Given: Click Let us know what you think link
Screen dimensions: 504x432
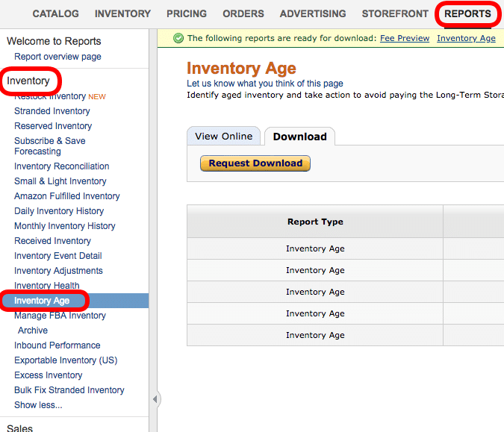Looking at the screenshot, I should click(x=265, y=84).
